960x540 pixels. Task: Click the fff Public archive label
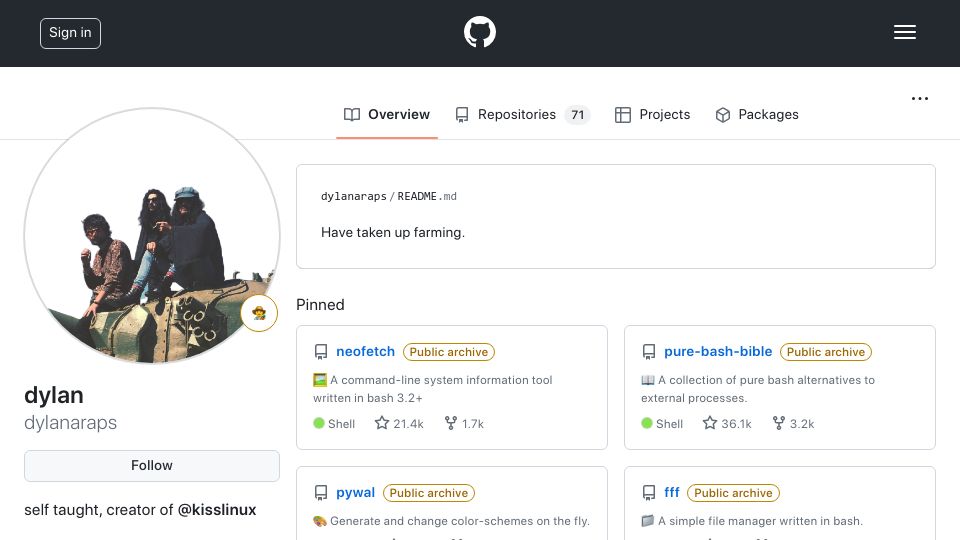(x=733, y=493)
